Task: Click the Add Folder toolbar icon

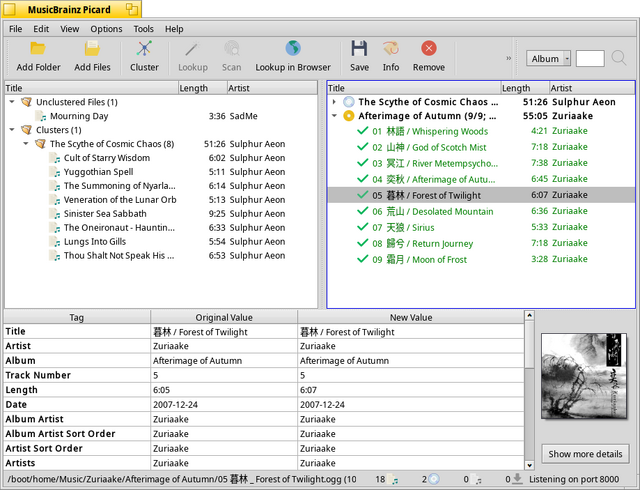Action: [x=38, y=49]
